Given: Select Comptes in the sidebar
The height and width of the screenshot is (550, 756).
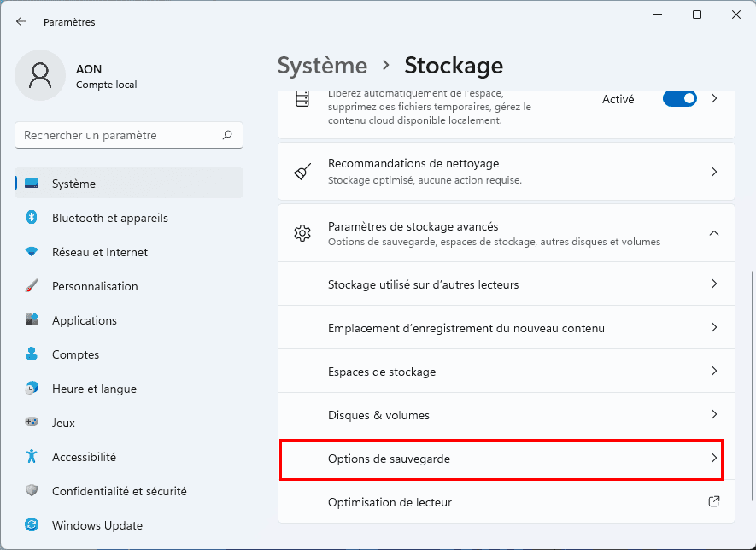Looking at the screenshot, I should click(75, 354).
